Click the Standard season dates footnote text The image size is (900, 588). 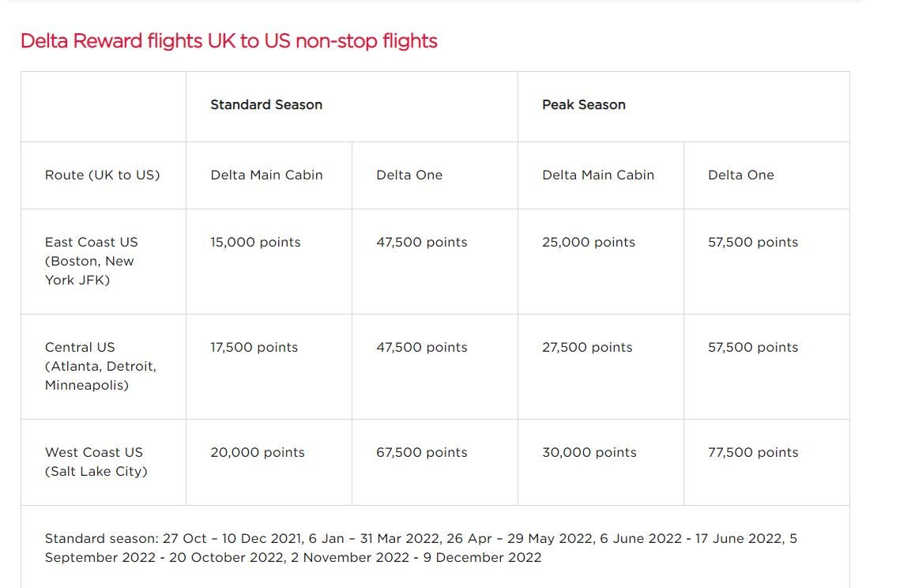pyautogui.click(x=420, y=548)
